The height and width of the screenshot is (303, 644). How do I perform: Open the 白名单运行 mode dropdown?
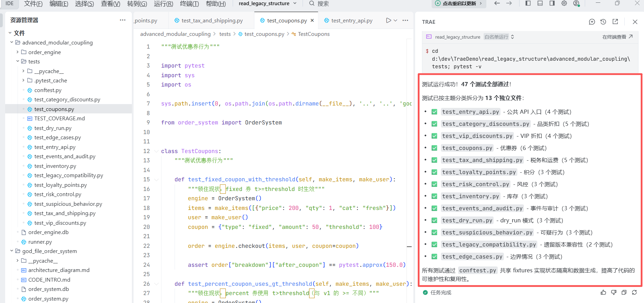[499, 37]
